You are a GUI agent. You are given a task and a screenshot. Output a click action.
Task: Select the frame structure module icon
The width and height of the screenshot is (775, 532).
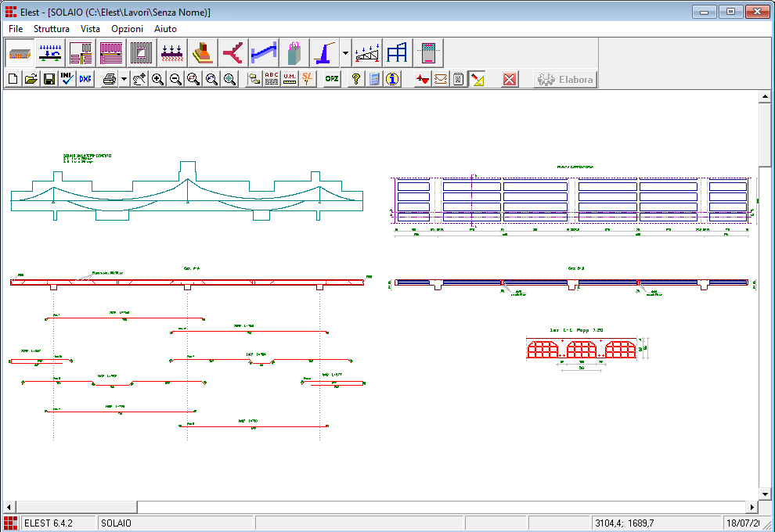(x=397, y=53)
